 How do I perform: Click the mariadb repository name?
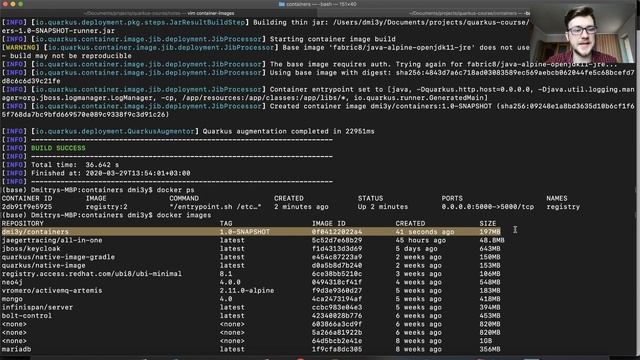pos(16,349)
